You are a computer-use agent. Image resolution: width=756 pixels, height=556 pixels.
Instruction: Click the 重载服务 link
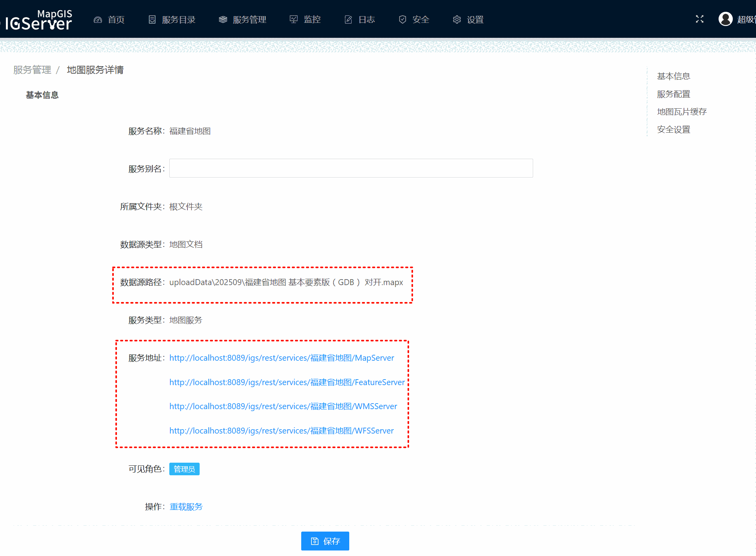186,507
